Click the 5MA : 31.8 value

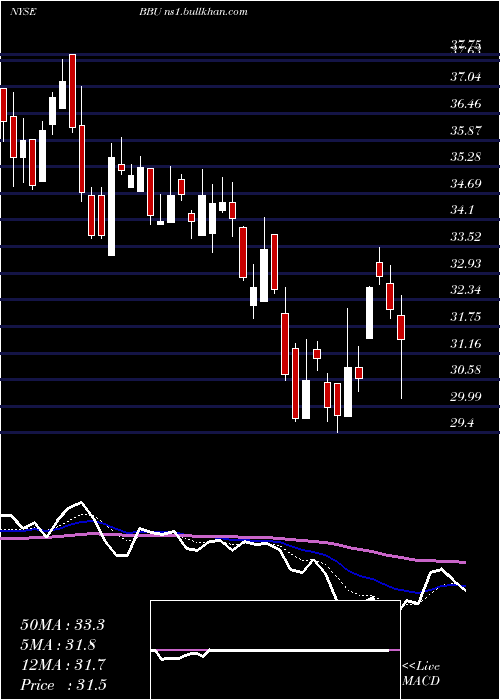click(x=58, y=645)
